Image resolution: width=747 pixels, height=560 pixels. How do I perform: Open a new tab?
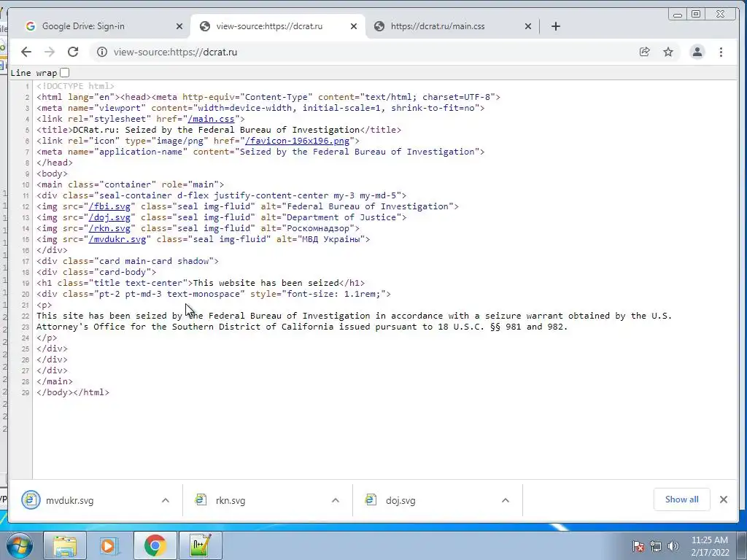tap(555, 26)
